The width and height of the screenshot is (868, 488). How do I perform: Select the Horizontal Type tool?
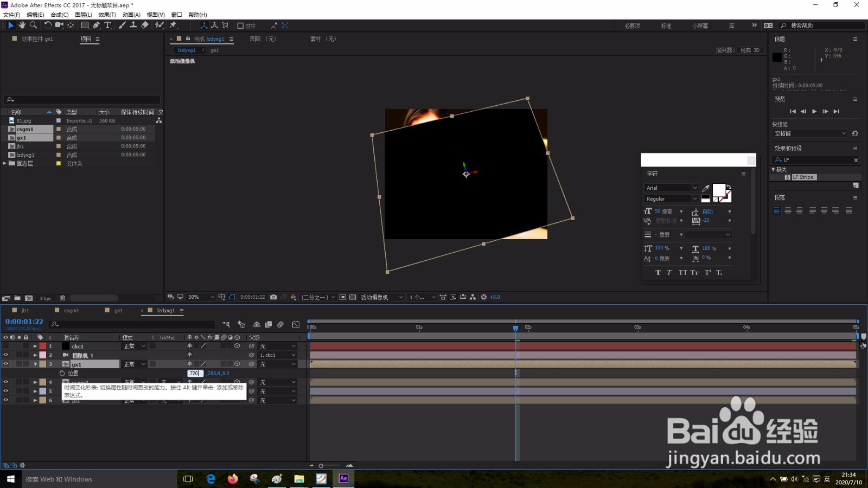coord(107,25)
